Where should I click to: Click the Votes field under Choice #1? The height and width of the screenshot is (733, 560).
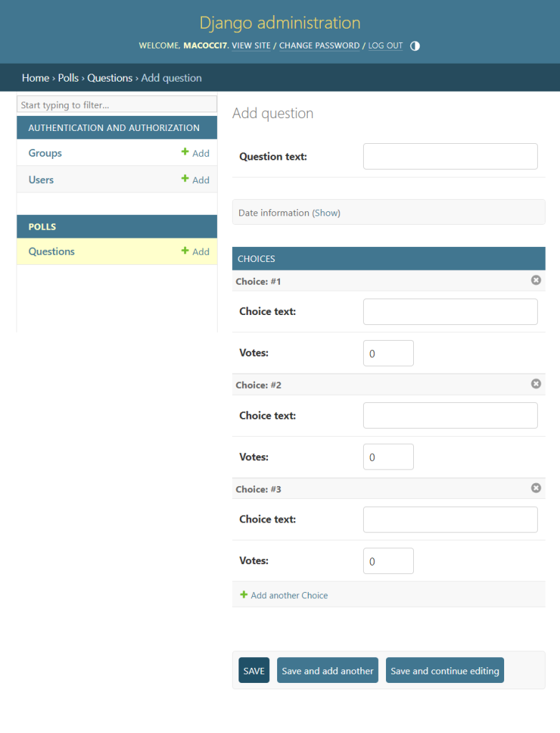388,354
